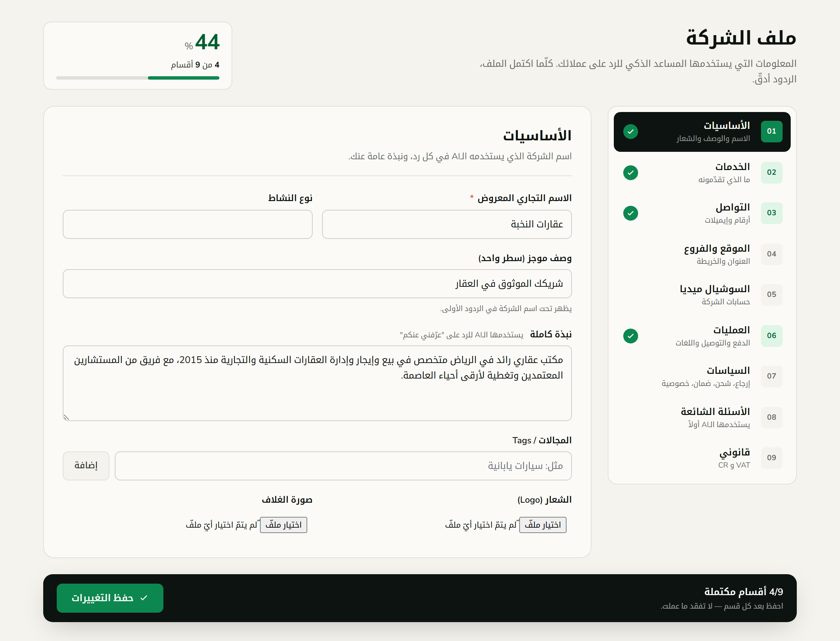Image resolution: width=840 pixels, height=641 pixels.
Task: Click the 01 badge for الأساسيات
Action: 771,132
